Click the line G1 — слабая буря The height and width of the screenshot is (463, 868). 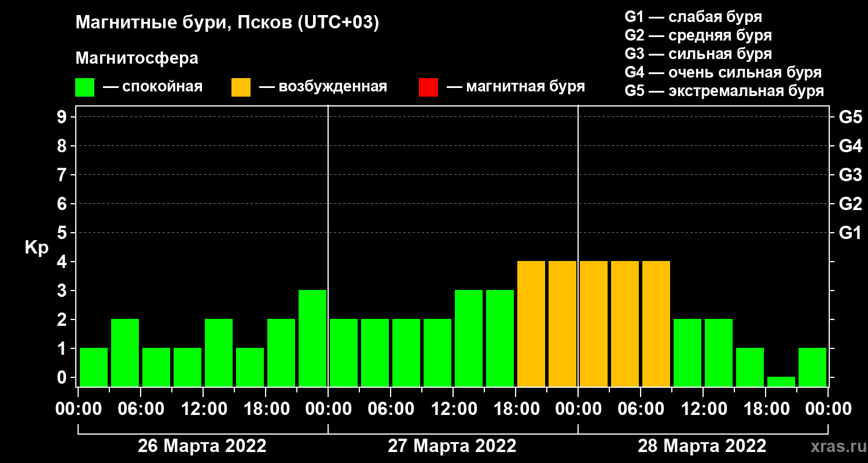[693, 16]
